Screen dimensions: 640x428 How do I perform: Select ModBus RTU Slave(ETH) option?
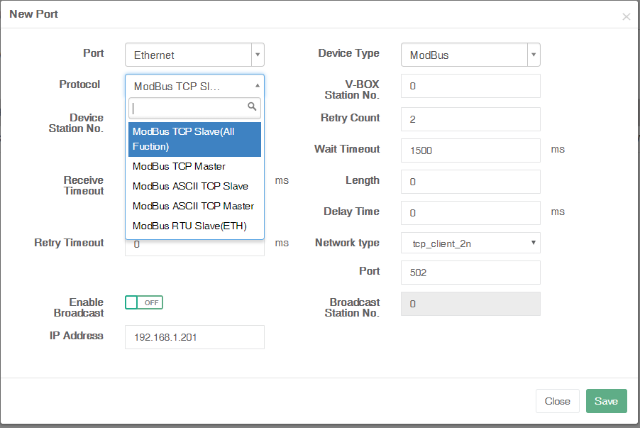point(195,226)
